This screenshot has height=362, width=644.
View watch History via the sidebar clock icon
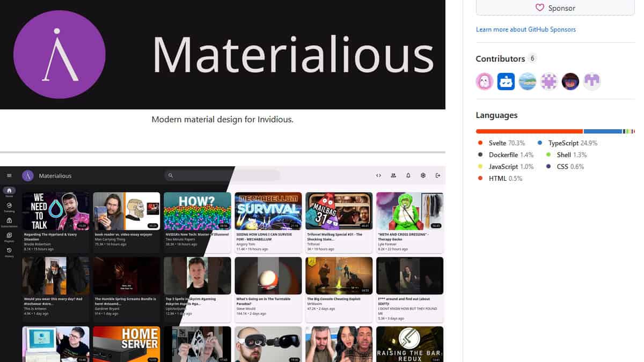click(9, 249)
